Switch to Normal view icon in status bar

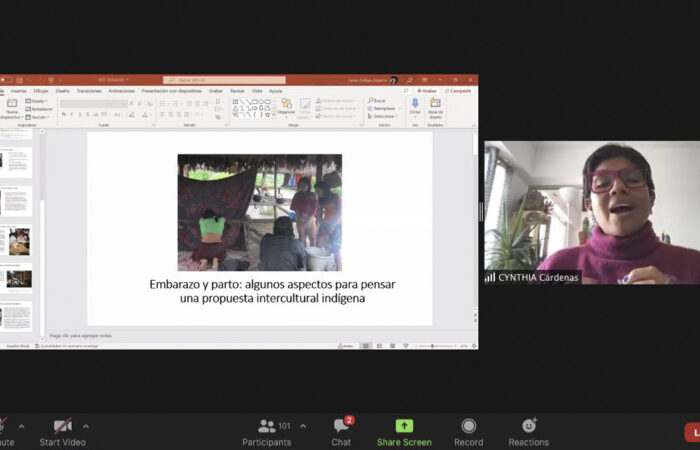coord(366,346)
